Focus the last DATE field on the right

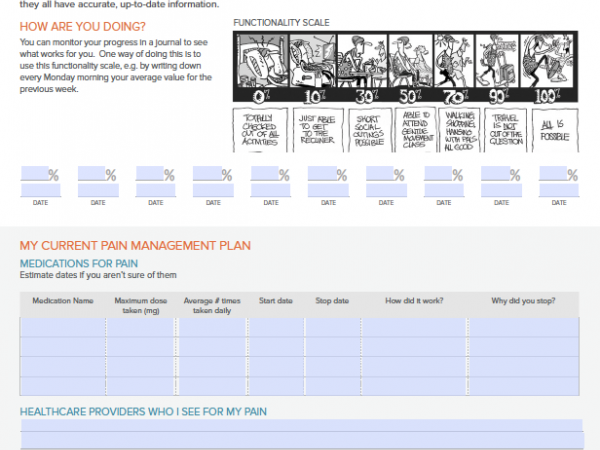(559, 190)
